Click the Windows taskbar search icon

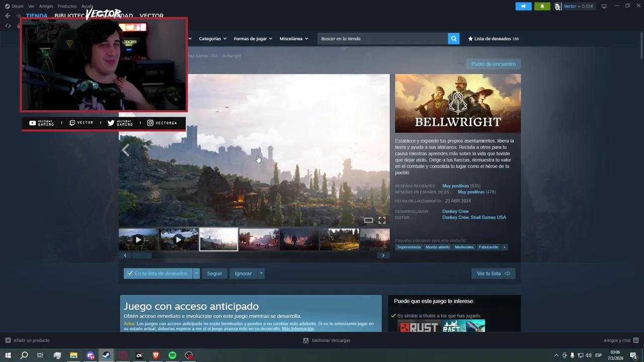[24, 355]
